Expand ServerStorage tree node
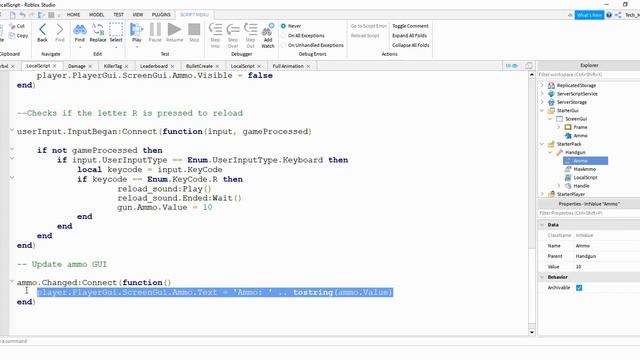640x360 pixels. tap(542, 102)
